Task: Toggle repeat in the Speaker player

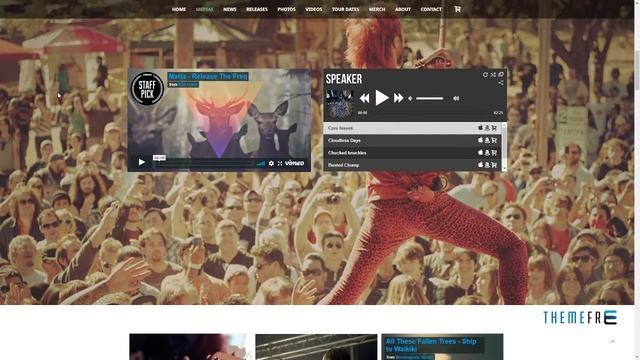Action: point(485,75)
